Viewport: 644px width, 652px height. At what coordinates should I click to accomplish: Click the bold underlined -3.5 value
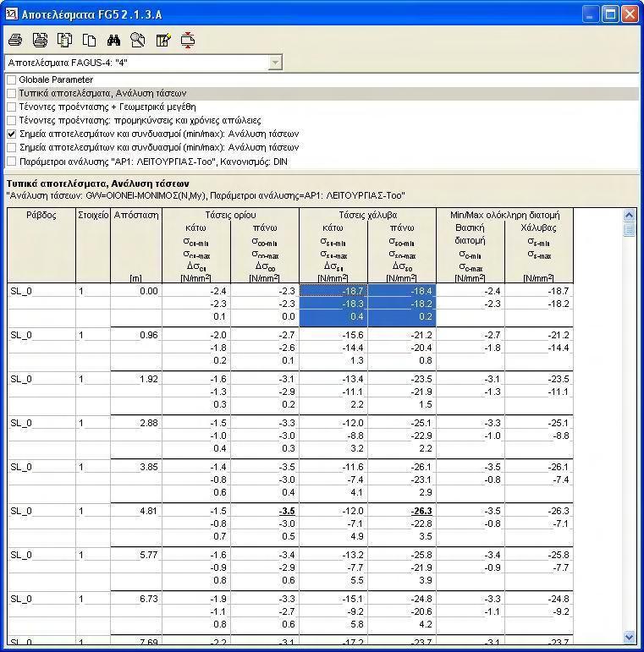pyautogui.click(x=287, y=511)
